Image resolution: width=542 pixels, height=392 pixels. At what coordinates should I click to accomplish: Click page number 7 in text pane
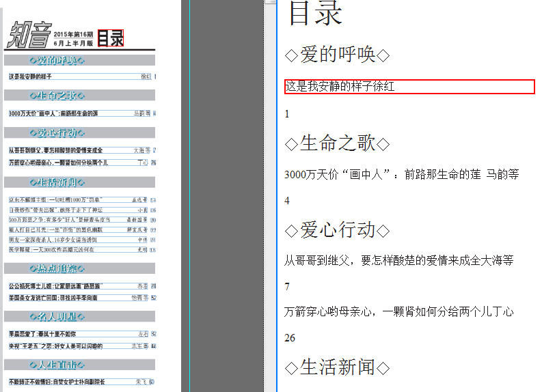tap(287, 287)
